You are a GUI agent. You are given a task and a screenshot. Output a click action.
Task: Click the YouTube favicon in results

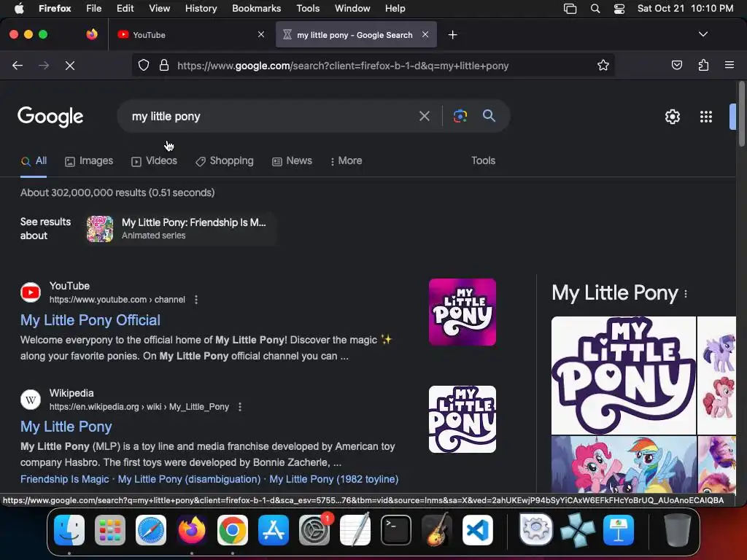[x=31, y=292]
